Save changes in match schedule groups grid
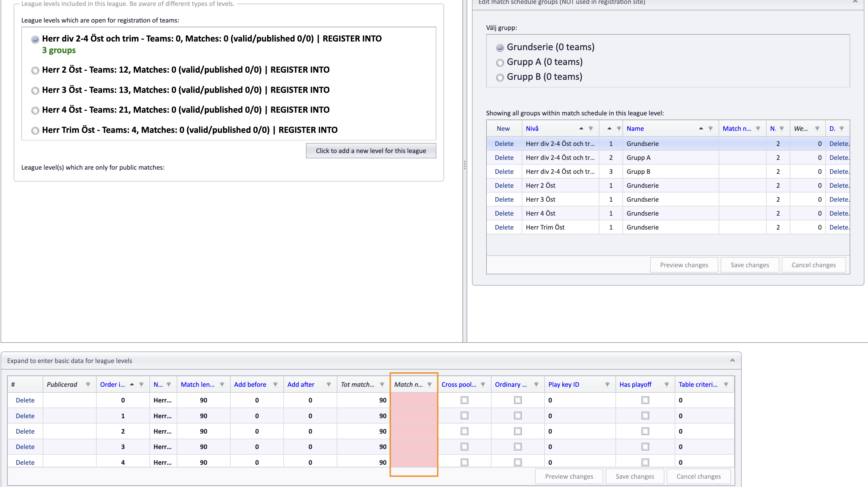The image size is (868, 487). tap(749, 265)
